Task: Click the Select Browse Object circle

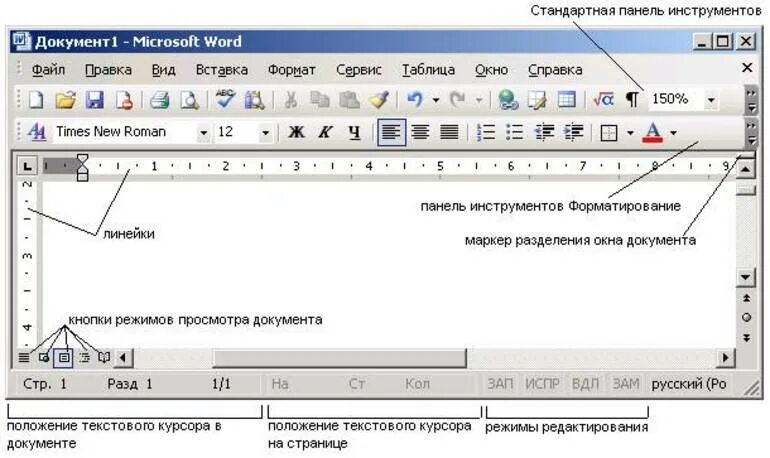Action: click(746, 318)
